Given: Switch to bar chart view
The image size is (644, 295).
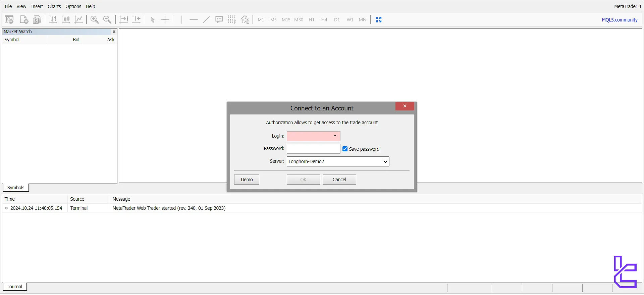Looking at the screenshot, I should pyautogui.click(x=53, y=20).
